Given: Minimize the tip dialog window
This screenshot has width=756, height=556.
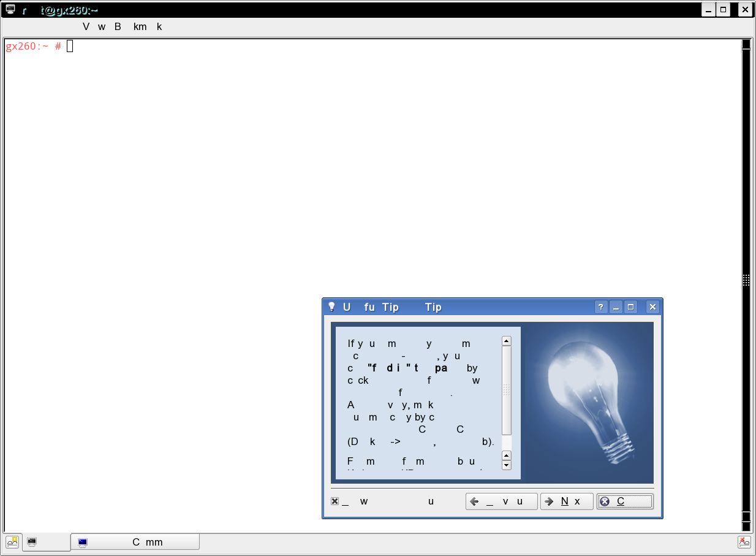Looking at the screenshot, I should coord(616,307).
